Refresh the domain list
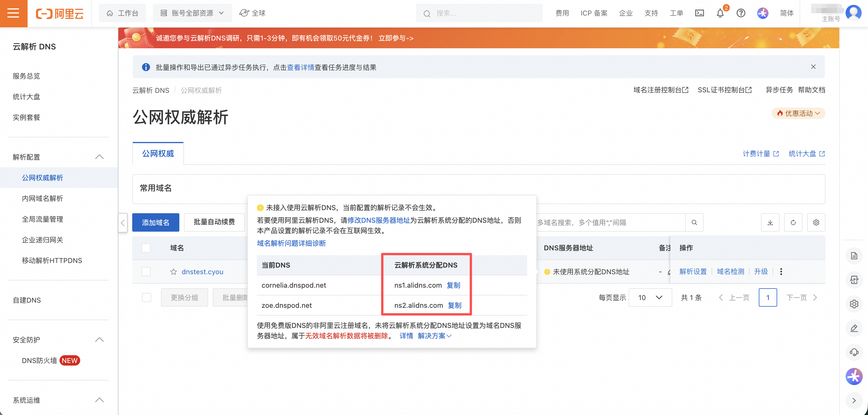Viewport: 868px width, 415px height. pos(793,222)
